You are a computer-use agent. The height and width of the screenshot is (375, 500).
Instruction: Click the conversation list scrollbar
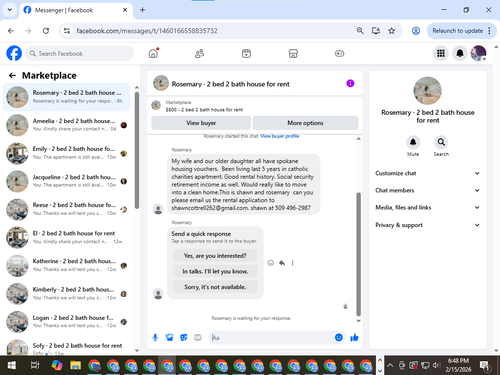point(137,150)
